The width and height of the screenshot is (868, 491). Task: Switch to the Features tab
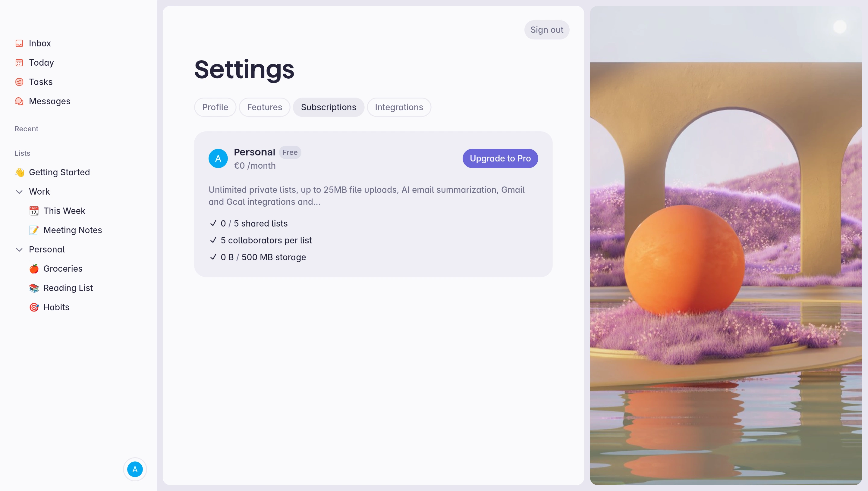[265, 107]
